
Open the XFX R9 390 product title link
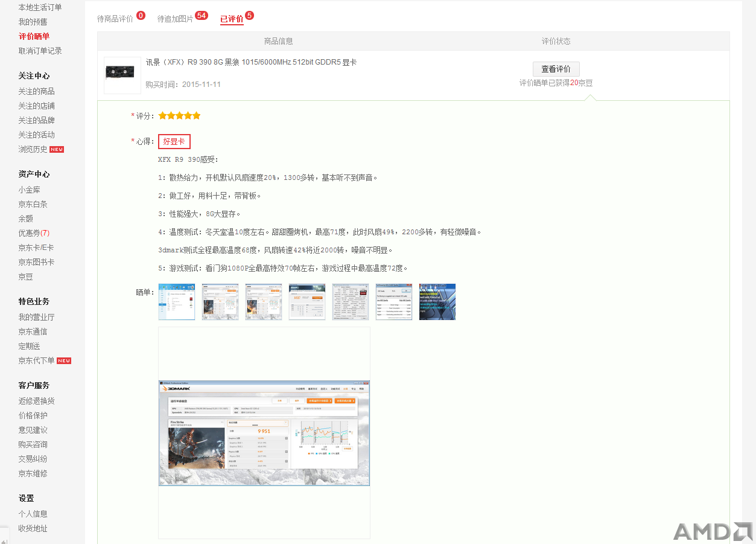tap(251, 62)
